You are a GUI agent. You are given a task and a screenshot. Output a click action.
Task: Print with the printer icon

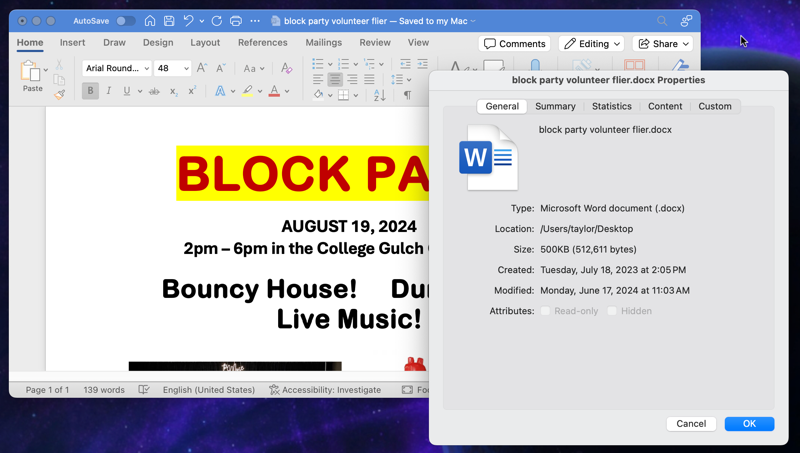click(236, 21)
